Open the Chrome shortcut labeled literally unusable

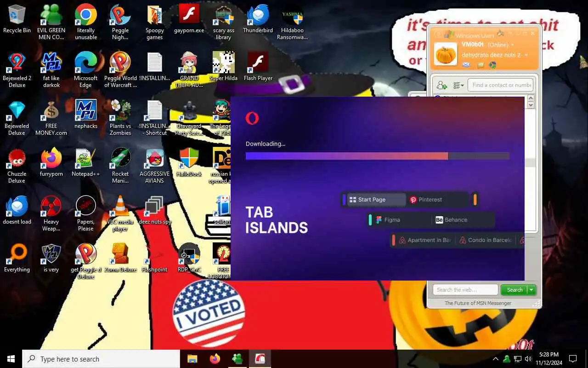pyautogui.click(x=86, y=22)
